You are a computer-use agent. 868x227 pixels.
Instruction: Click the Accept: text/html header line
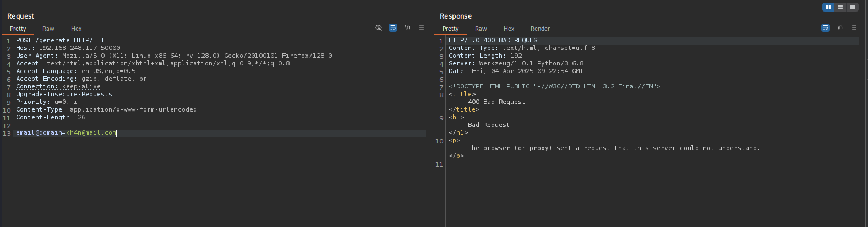pos(152,63)
